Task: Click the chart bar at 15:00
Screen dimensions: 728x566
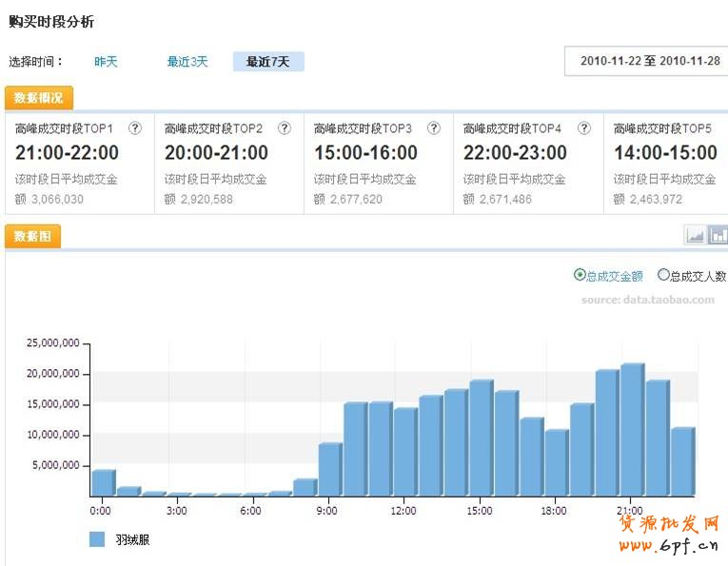Action: click(481, 439)
